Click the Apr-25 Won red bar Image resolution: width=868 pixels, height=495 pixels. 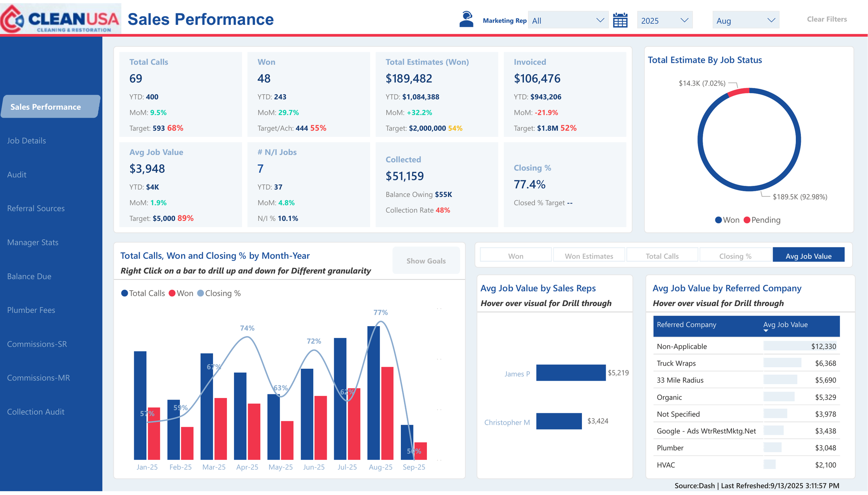click(x=254, y=431)
